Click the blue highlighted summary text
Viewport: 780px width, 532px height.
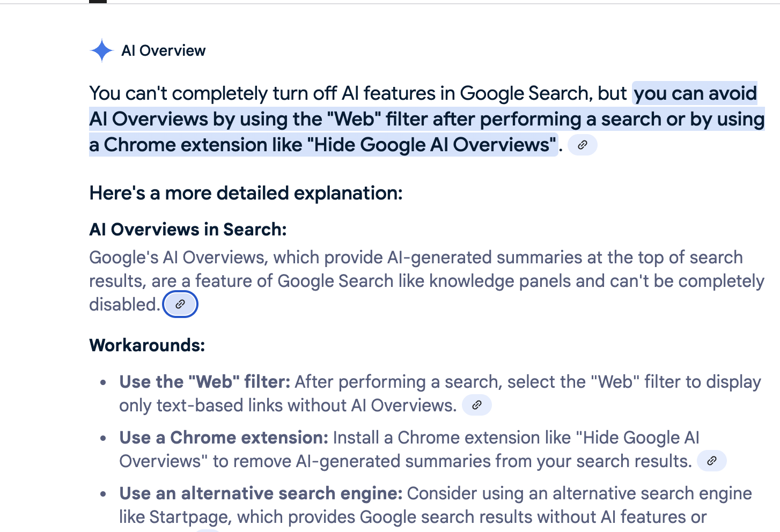coord(426,119)
